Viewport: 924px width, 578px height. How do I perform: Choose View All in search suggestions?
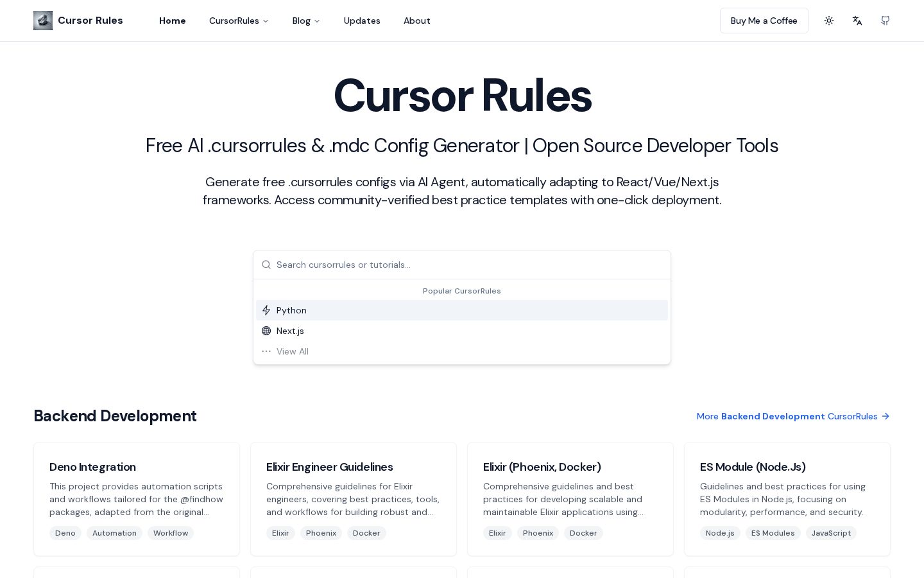pos(462,351)
